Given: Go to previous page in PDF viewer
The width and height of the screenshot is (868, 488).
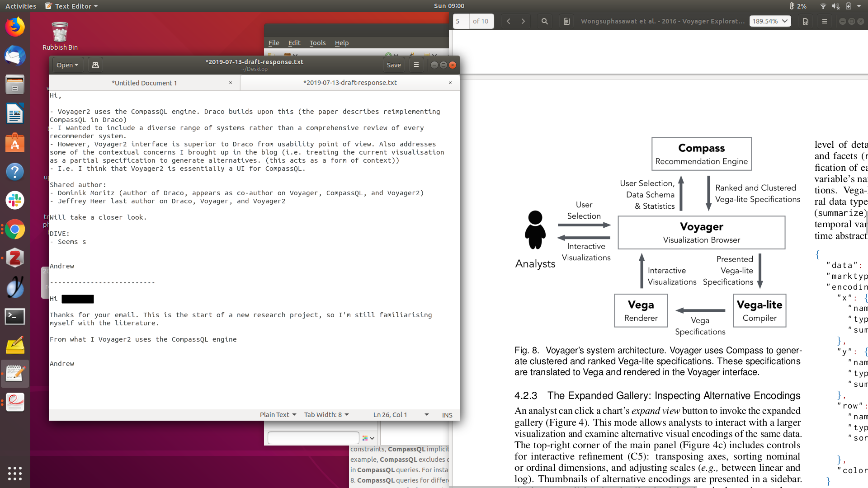Looking at the screenshot, I should pos(509,21).
